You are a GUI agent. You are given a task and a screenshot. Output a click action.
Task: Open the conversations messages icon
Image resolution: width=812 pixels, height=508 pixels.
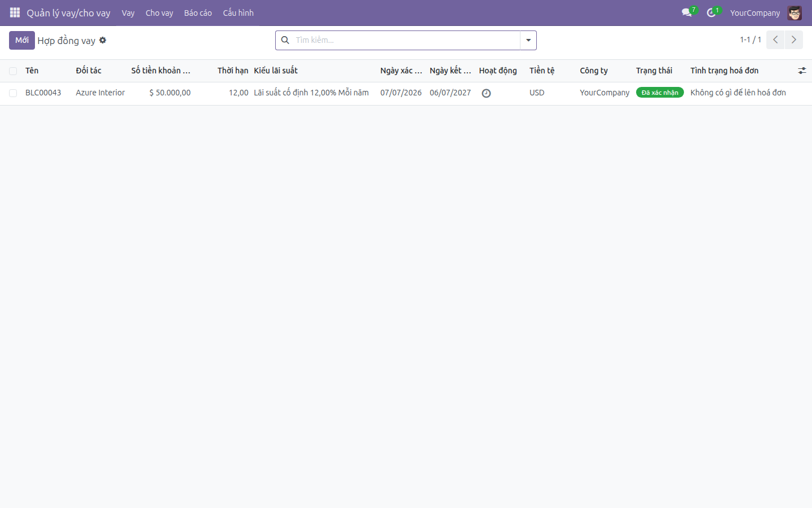687,12
